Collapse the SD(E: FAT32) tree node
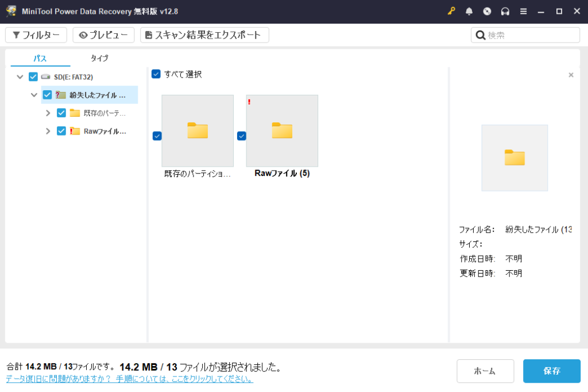 click(x=20, y=77)
